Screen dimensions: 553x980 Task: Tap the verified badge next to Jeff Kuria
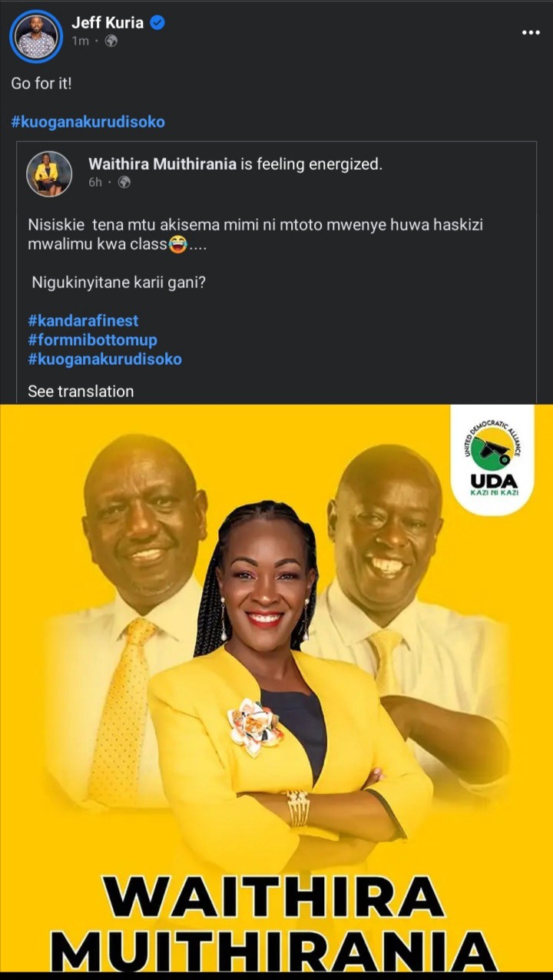tap(157, 23)
